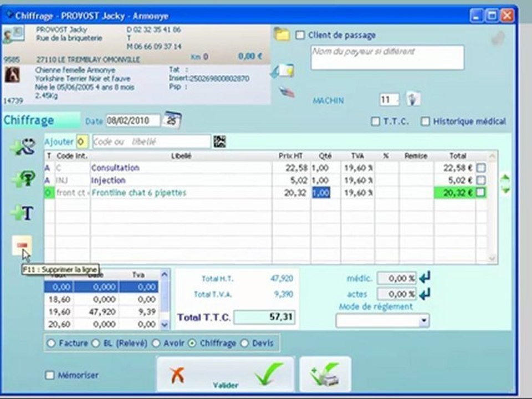Tick the checkbox on the Consultation row

point(481,167)
